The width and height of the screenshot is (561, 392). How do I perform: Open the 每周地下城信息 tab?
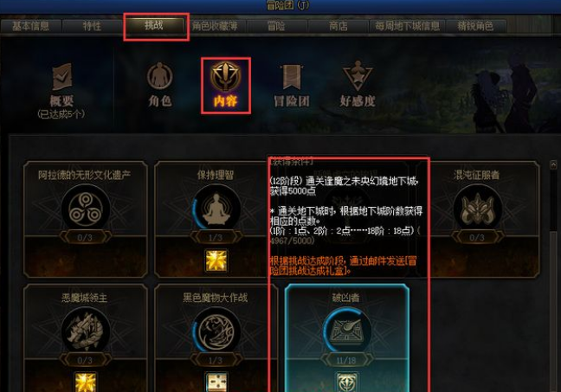click(x=407, y=26)
